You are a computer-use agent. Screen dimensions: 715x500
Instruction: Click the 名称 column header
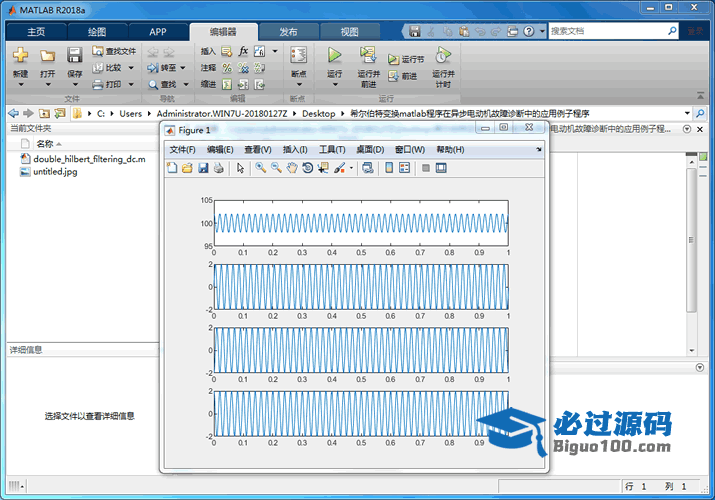coord(45,144)
